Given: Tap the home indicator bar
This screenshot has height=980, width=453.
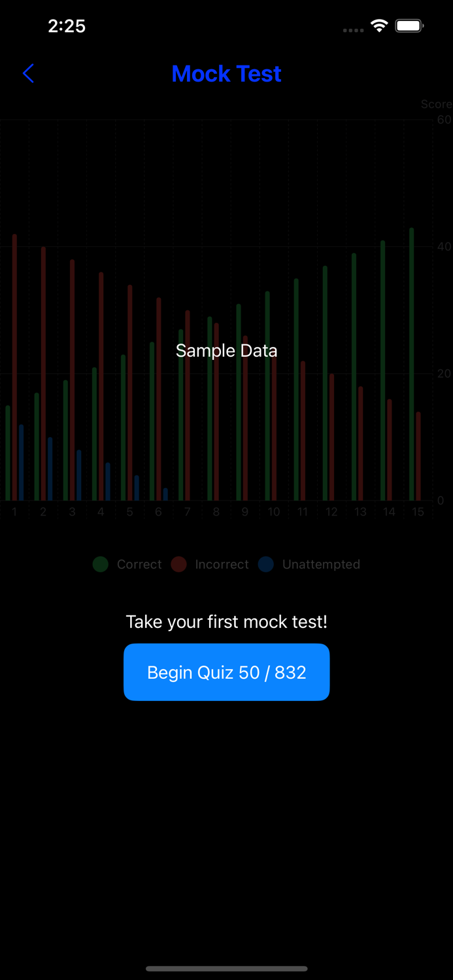Looking at the screenshot, I should pos(226,969).
